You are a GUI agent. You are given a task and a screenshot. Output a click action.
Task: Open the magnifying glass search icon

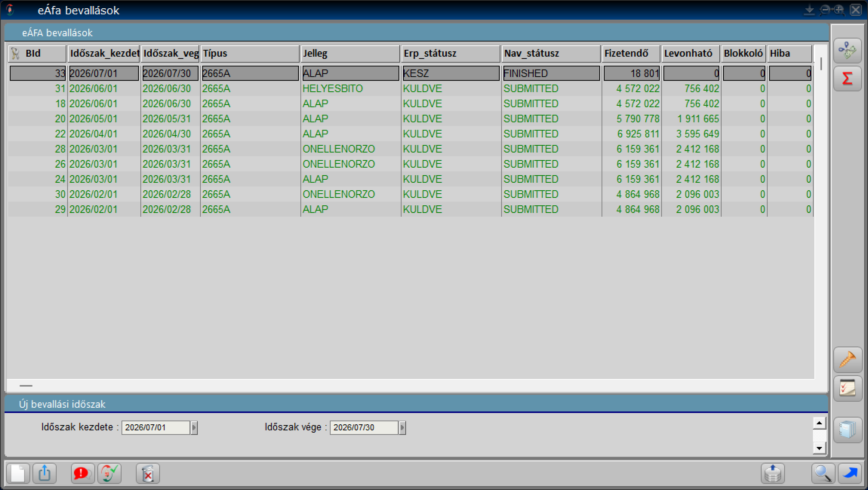[823, 473]
